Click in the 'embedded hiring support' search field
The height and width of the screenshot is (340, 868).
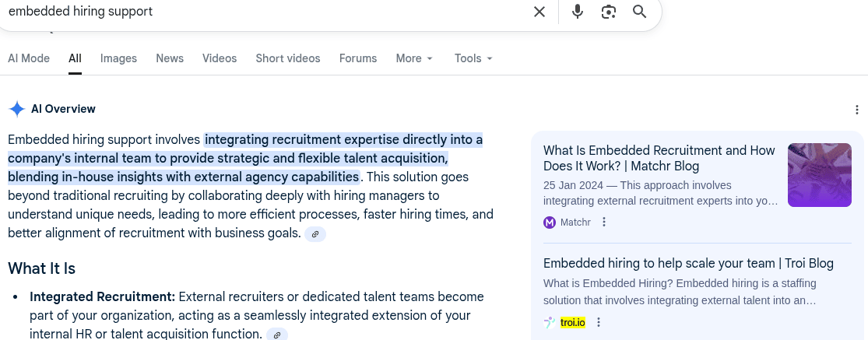(265, 12)
